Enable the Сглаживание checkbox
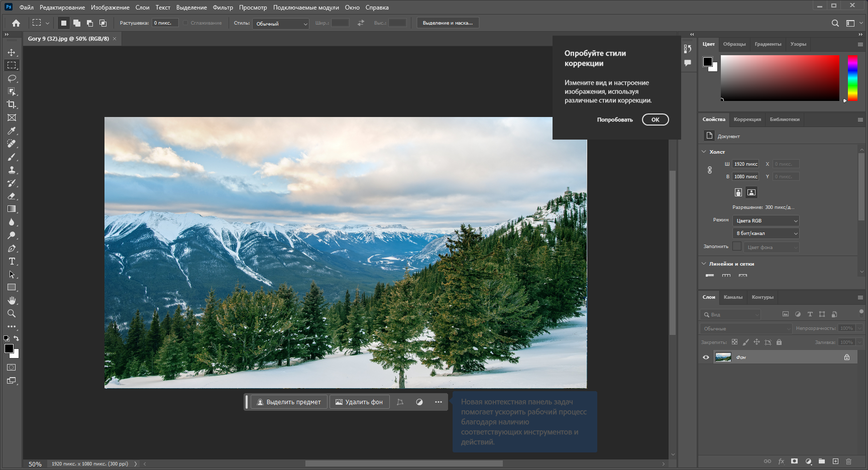 pyautogui.click(x=186, y=23)
